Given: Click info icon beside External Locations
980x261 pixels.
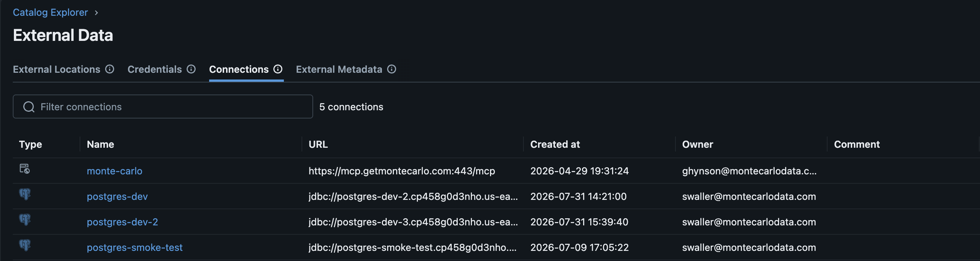Looking at the screenshot, I should tap(110, 69).
